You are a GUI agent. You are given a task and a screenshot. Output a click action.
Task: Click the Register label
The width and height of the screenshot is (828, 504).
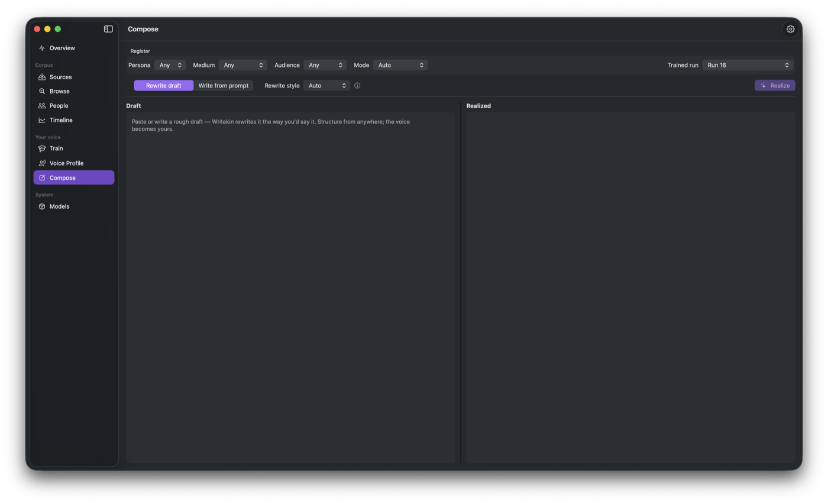tap(140, 51)
